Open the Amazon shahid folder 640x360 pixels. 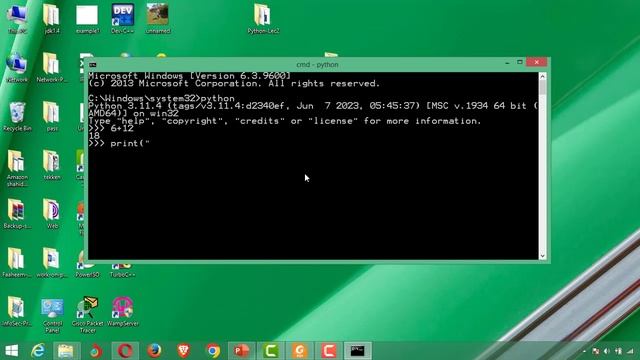[x=17, y=168]
